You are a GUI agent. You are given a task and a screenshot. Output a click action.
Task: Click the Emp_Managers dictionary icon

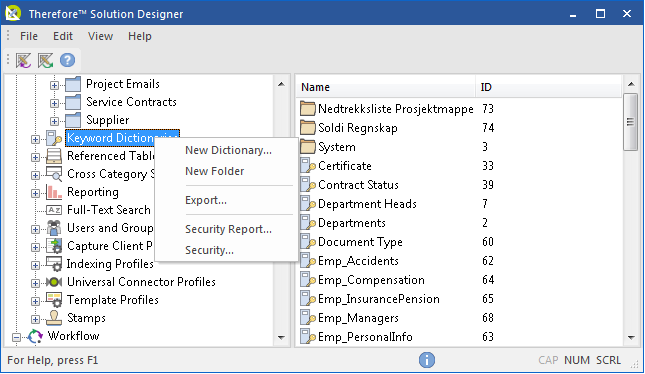click(308, 318)
